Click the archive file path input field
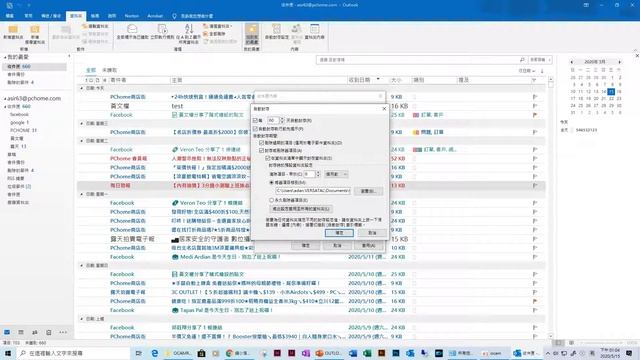Screen dimensions: 640x360 (313, 191)
